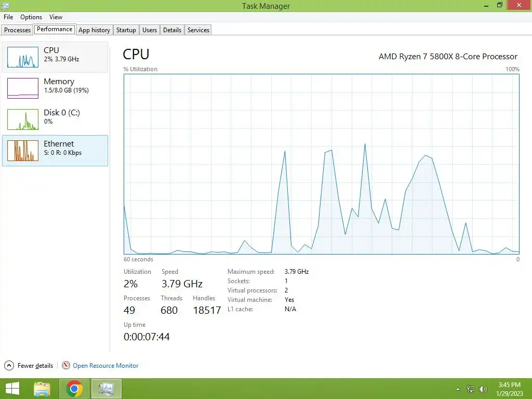
Task: Click the AMD Ryzen 7 5800X processor name
Action: tap(448, 56)
